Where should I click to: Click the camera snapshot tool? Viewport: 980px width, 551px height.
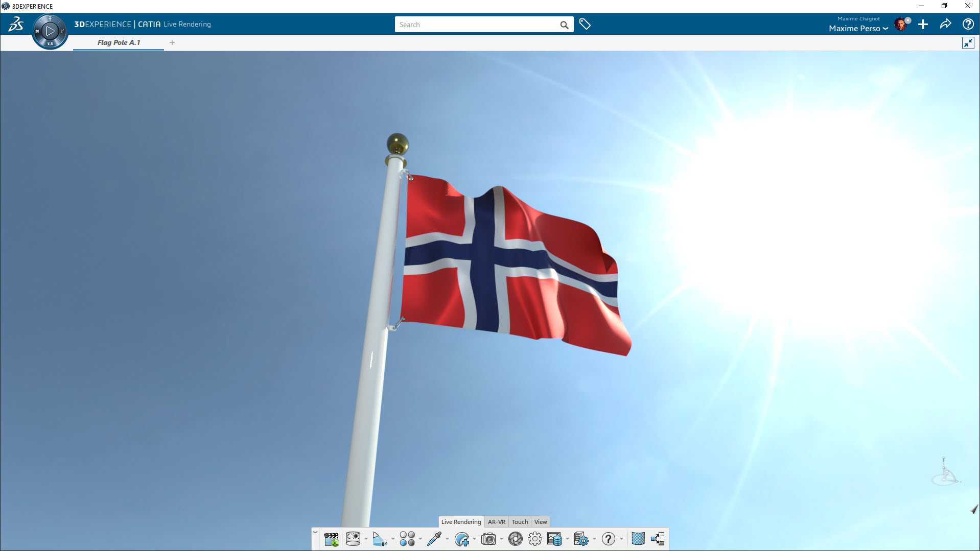pyautogui.click(x=488, y=539)
